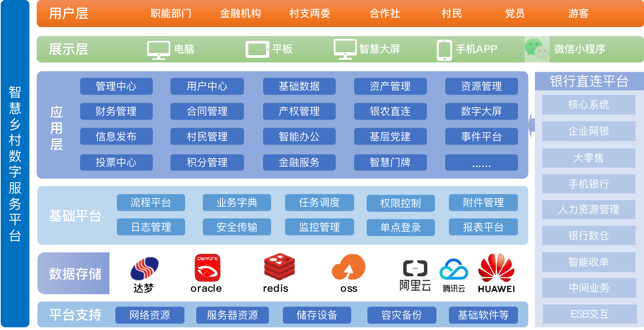644x330 pixels.
Task: Select the 金融服务 application button
Action: tap(299, 162)
